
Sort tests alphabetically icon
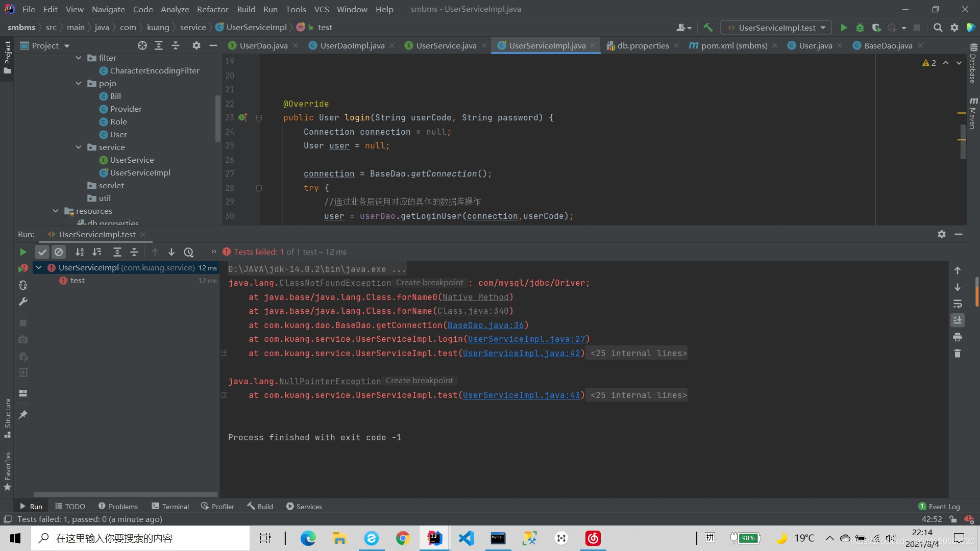(80, 252)
